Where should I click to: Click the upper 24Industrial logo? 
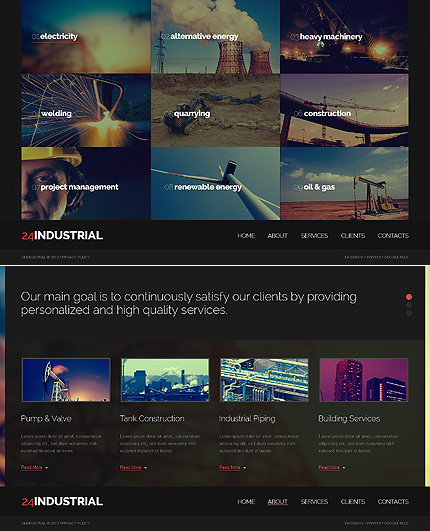tap(62, 235)
